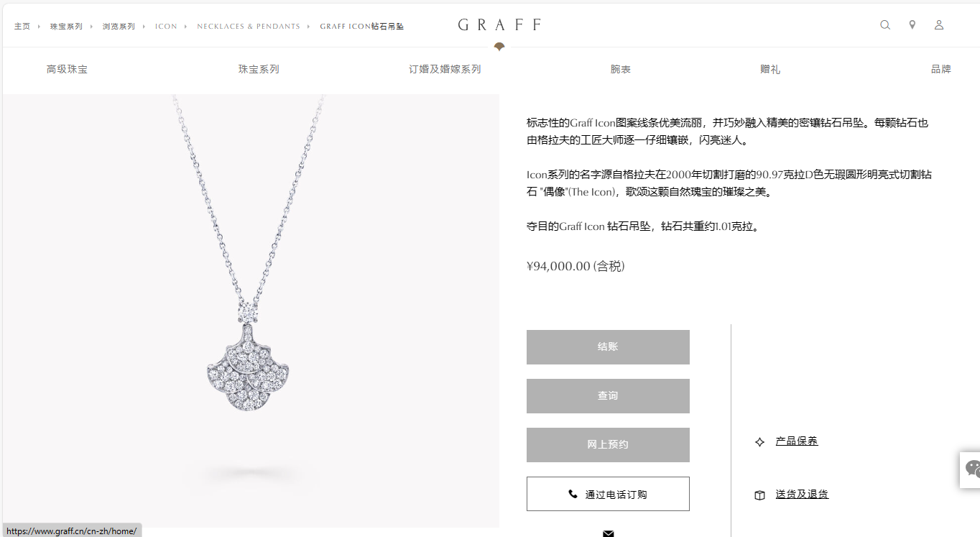Viewport: 980px width, 537px height.
Task: Click the 结账 checkout button
Action: [608, 347]
